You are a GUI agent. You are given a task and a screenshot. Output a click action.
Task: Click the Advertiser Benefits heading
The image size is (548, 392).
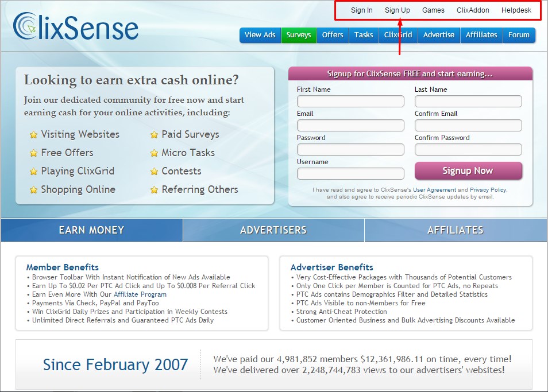click(332, 267)
